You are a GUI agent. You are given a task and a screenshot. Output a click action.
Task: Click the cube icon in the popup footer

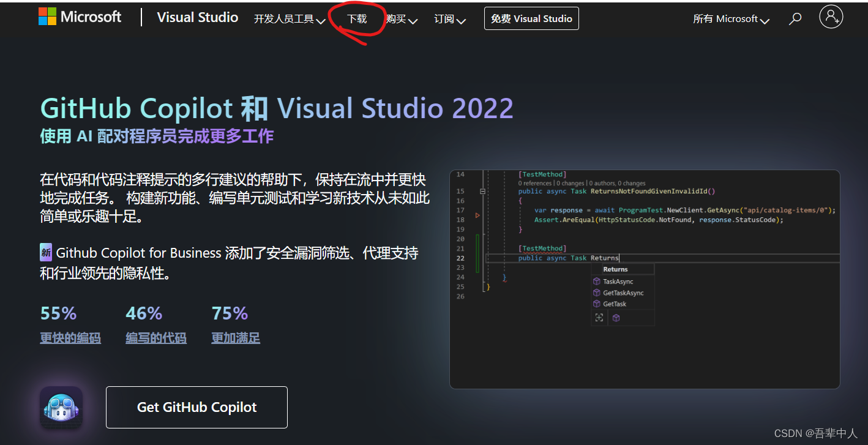click(x=616, y=318)
